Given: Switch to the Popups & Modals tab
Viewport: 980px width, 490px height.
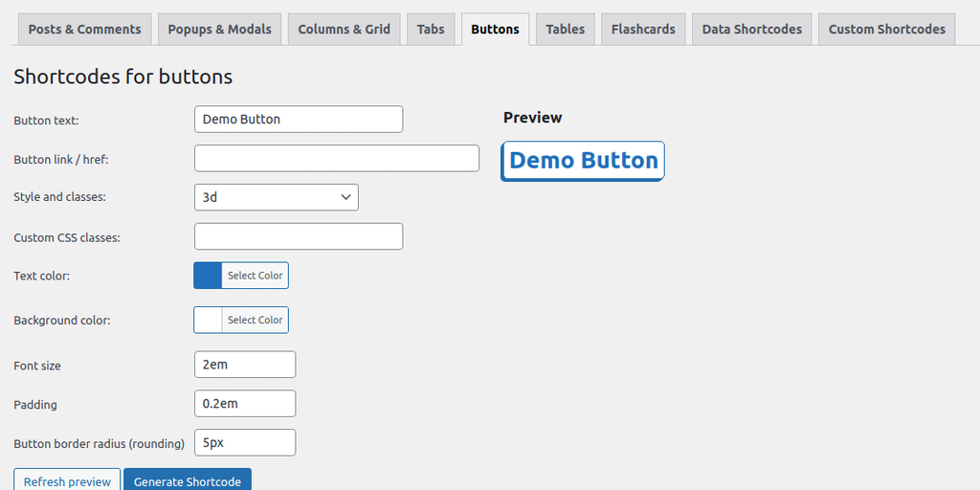Looking at the screenshot, I should (219, 29).
